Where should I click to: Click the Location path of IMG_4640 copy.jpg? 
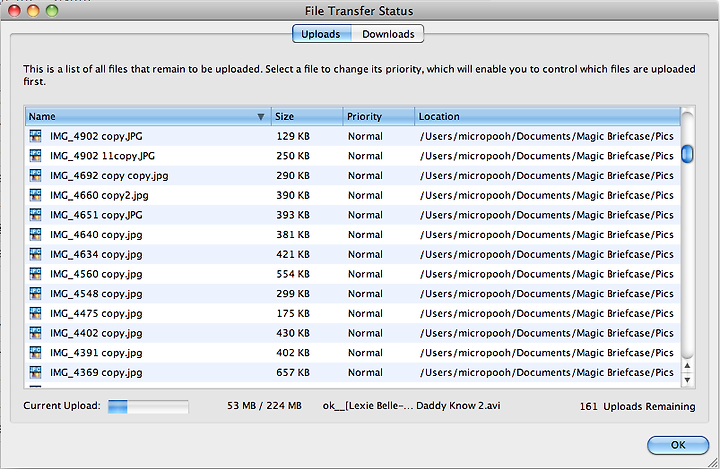point(546,235)
